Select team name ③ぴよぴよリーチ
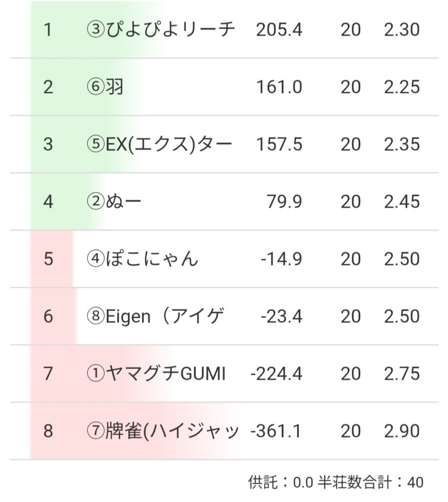The width and height of the screenshot is (448, 502). 160,30
